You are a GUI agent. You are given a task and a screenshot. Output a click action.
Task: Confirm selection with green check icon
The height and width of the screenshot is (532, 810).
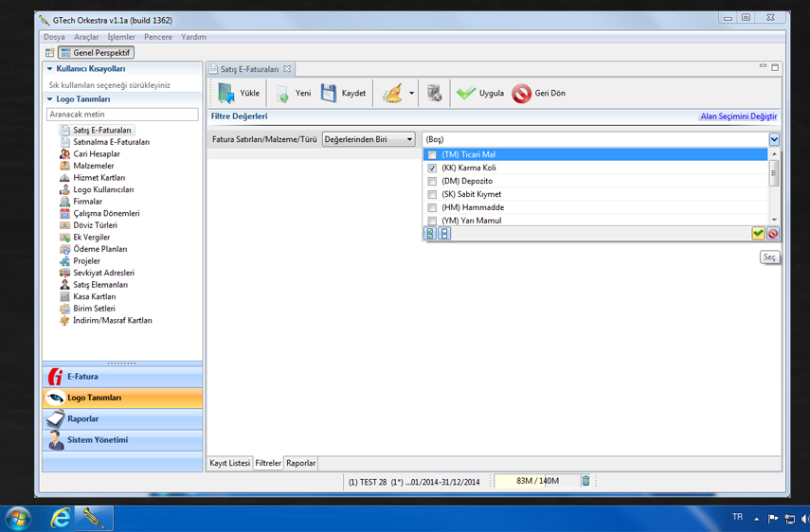click(758, 234)
